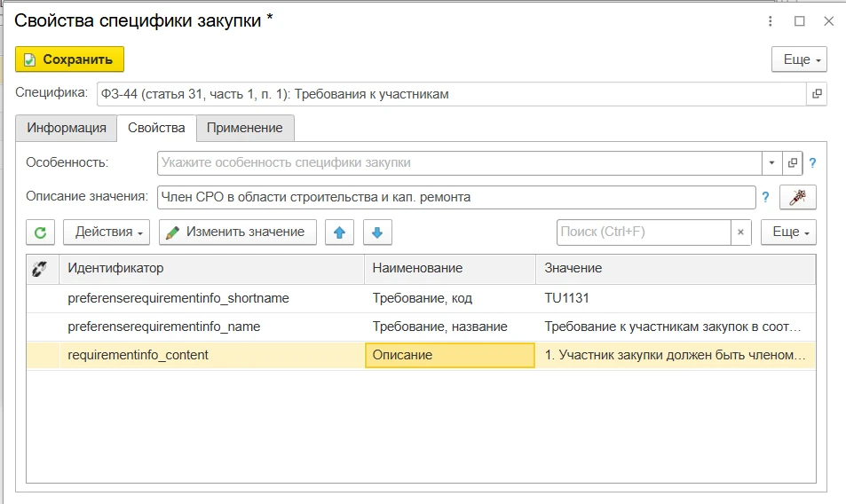Click the Поиск (Ctrl+F) search box
This screenshot has height=504, width=846.
[x=644, y=232]
